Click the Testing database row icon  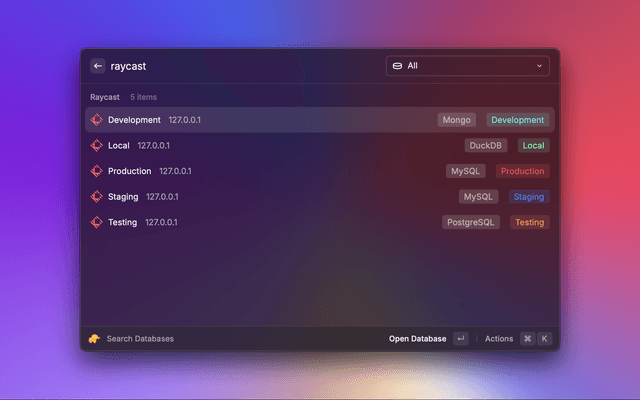[97, 222]
